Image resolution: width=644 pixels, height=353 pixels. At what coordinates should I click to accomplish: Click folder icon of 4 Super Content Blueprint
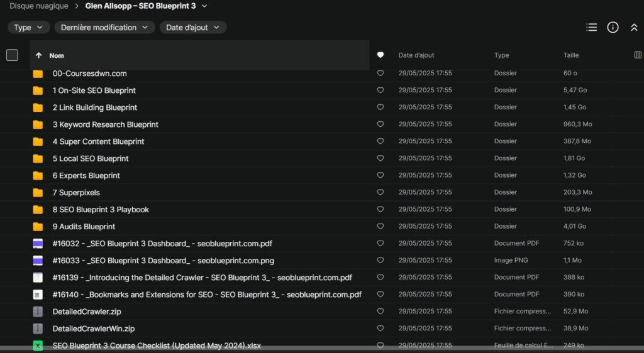point(38,141)
